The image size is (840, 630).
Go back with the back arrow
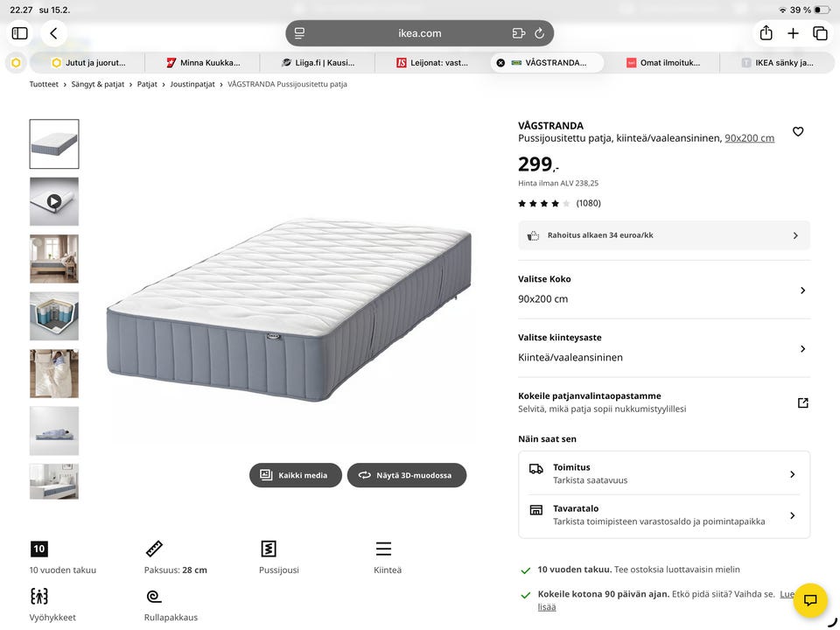tap(53, 33)
